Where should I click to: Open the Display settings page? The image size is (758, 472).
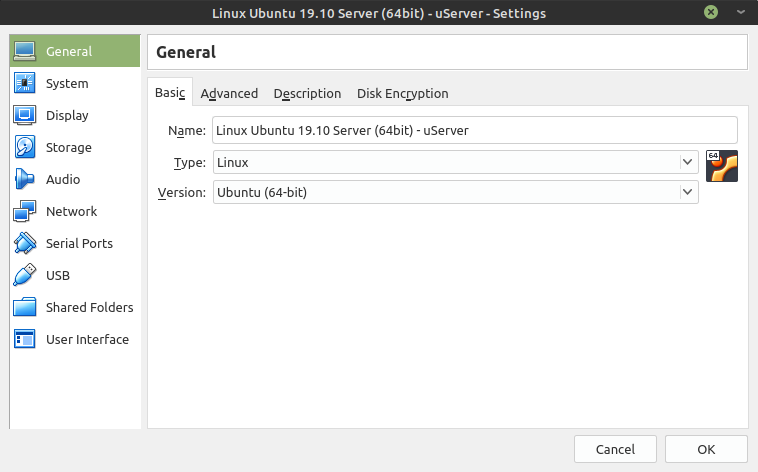67,115
